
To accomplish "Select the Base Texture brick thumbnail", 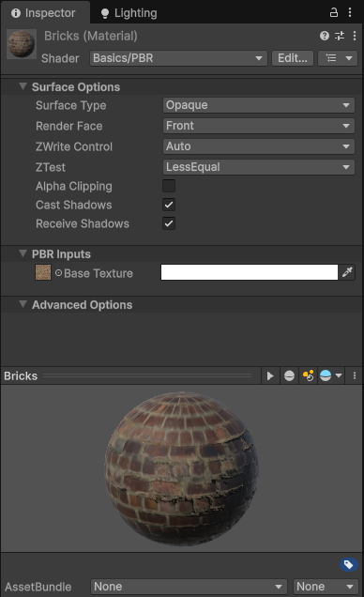I will [43, 272].
